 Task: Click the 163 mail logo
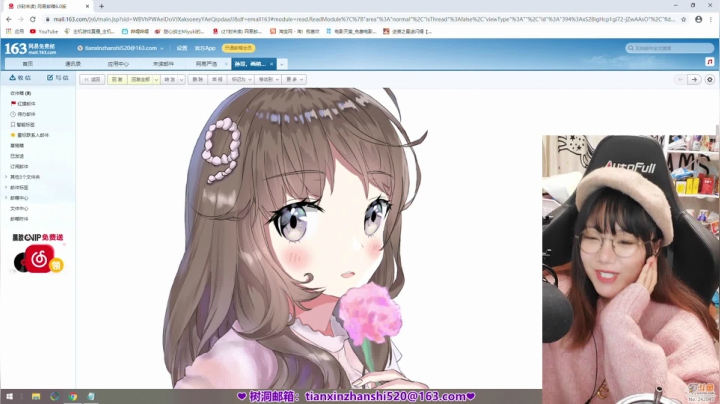point(30,48)
